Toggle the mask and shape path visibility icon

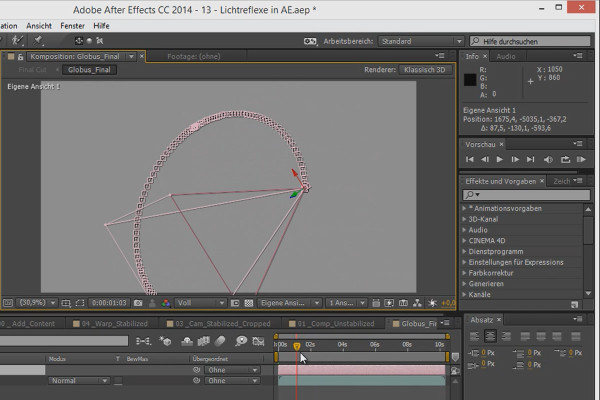pyautogui.click(x=80, y=303)
